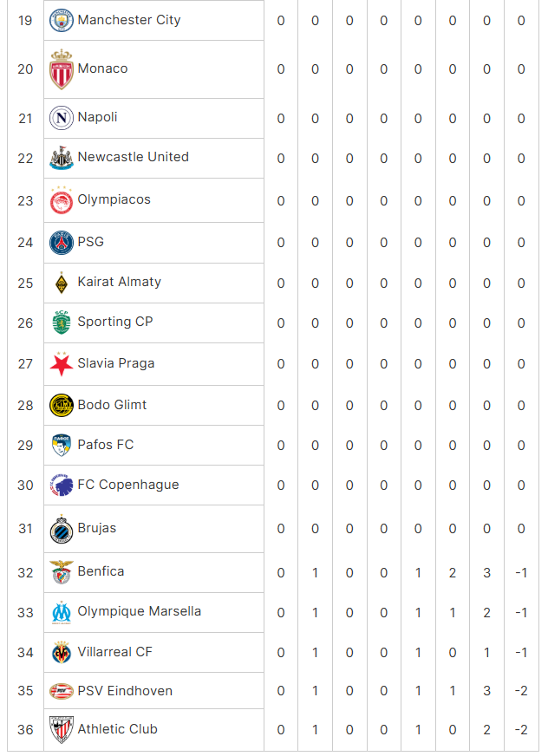548x756 pixels.
Task: Click the FC Copenhague team name
Action: (x=128, y=485)
